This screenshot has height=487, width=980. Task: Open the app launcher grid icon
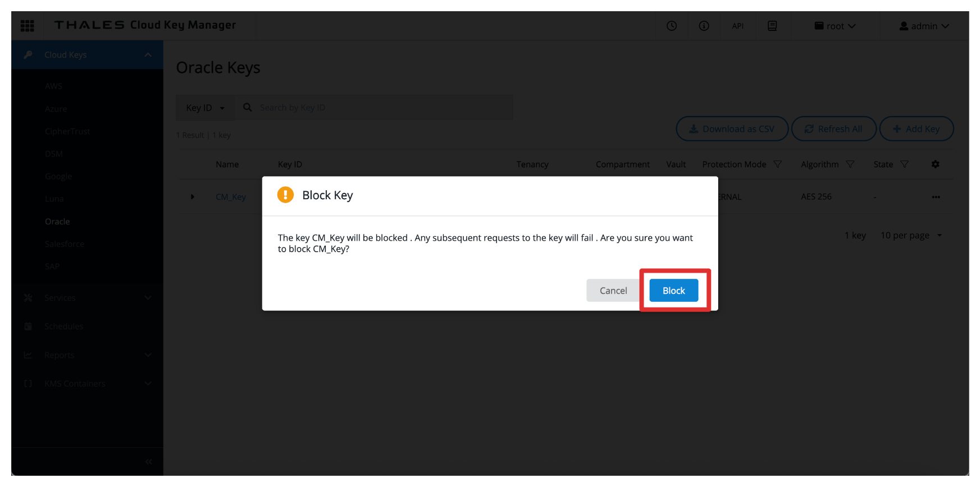(x=27, y=26)
